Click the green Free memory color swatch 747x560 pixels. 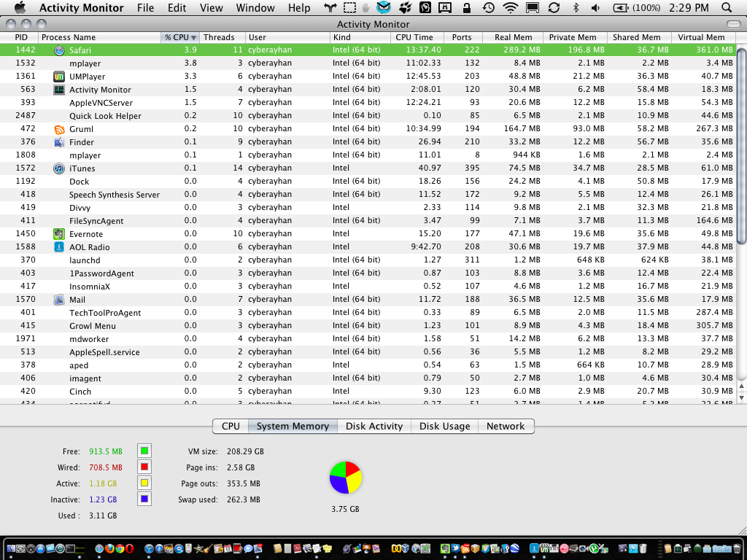(x=144, y=451)
